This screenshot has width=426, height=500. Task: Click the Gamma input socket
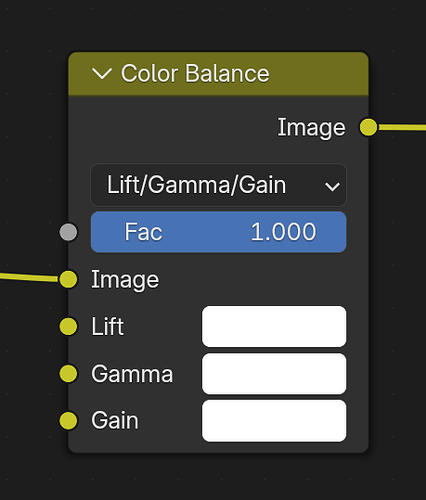coord(68,374)
